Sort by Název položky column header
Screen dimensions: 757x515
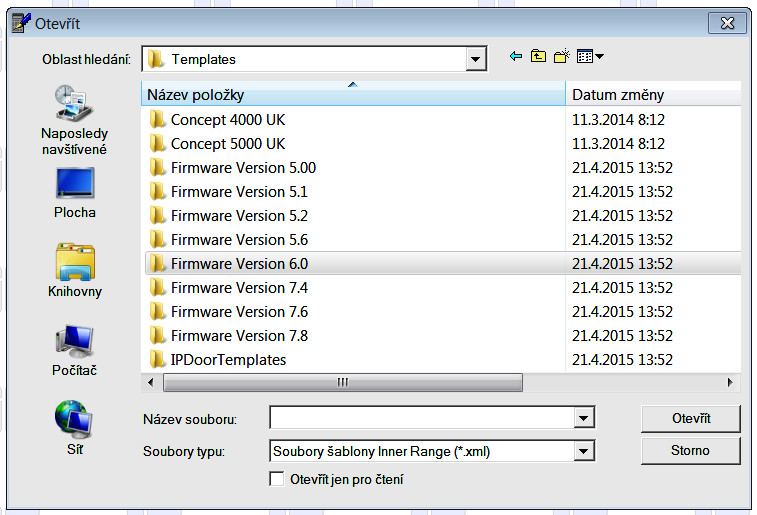pyautogui.click(x=353, y=96)
